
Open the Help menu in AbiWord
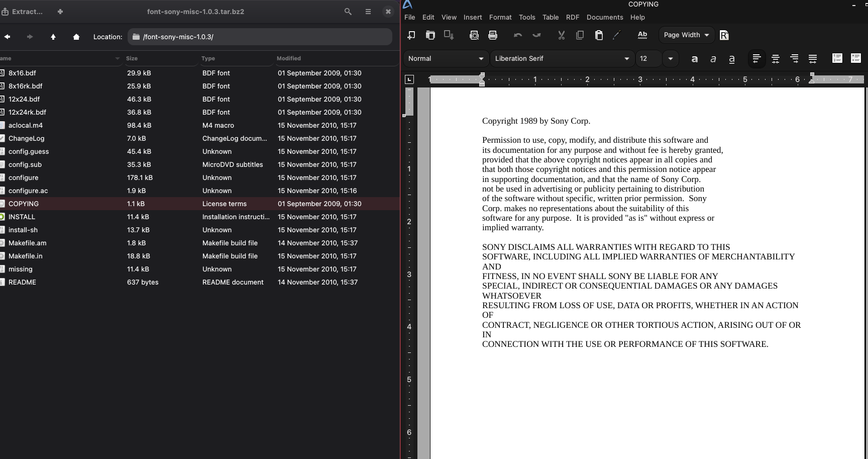pyautogui.click(x=637, y=17)
